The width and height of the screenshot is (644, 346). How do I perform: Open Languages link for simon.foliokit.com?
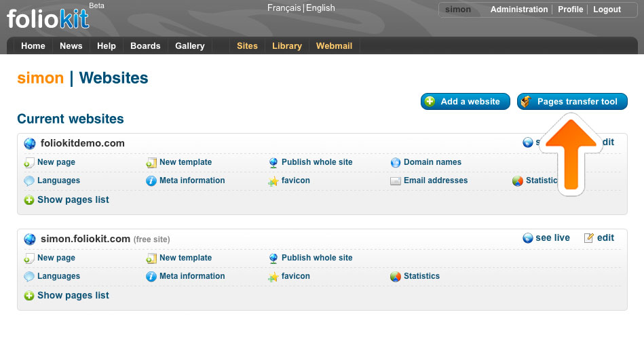(59, 276)
